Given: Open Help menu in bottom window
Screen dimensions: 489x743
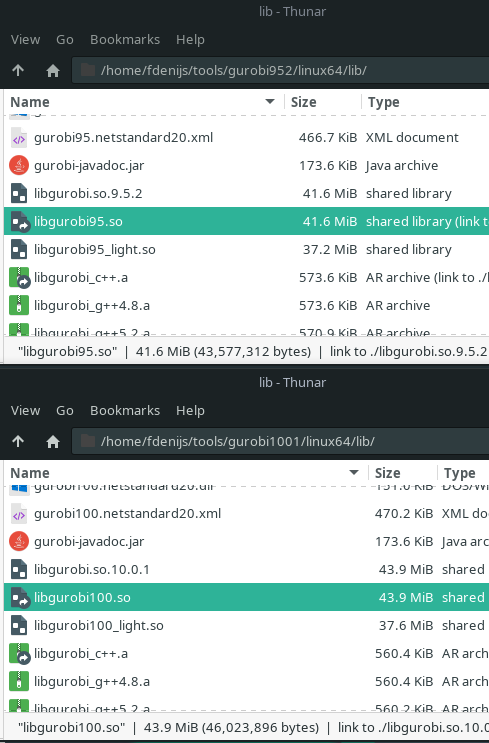Looking at the screenshot, I should tap(190, 410).
